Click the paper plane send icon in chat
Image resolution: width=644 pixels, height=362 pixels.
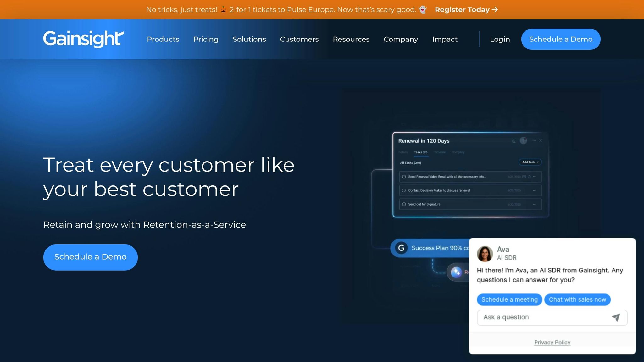tap(616, 317)
